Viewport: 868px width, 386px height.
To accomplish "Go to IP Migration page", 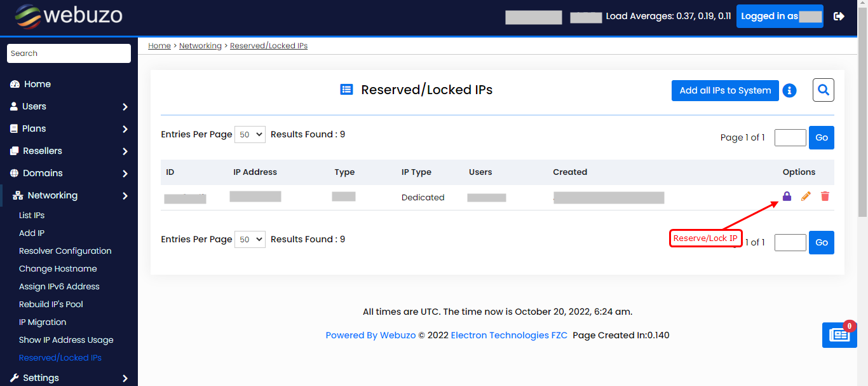I will [43, 322].
